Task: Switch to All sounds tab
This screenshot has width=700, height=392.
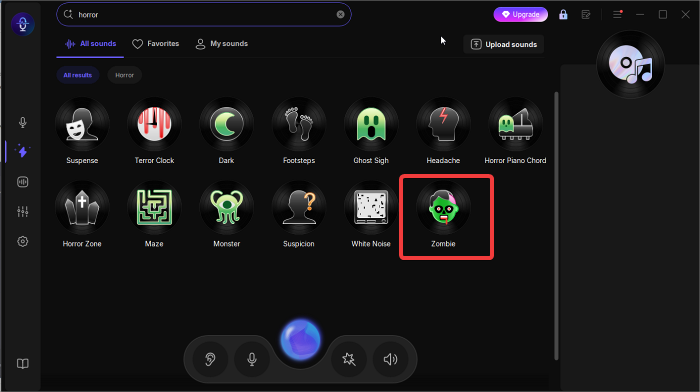Action: [x=91, y=44]
